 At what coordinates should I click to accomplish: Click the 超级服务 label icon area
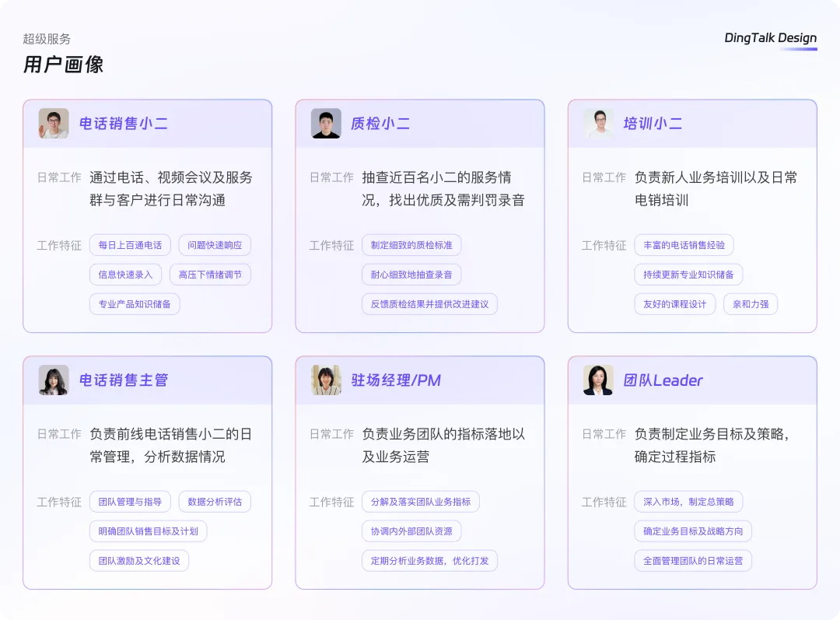[x=47, y=39]
